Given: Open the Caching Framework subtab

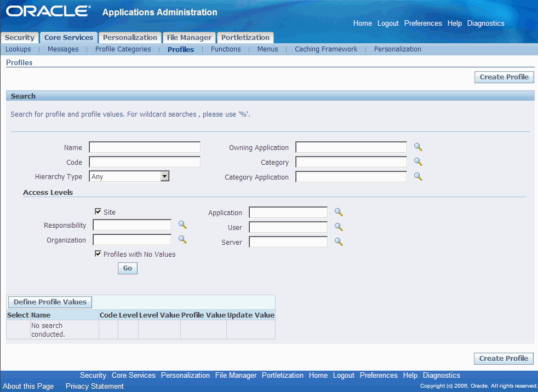Looking at the screenshot, I should (x=326, y=49).
